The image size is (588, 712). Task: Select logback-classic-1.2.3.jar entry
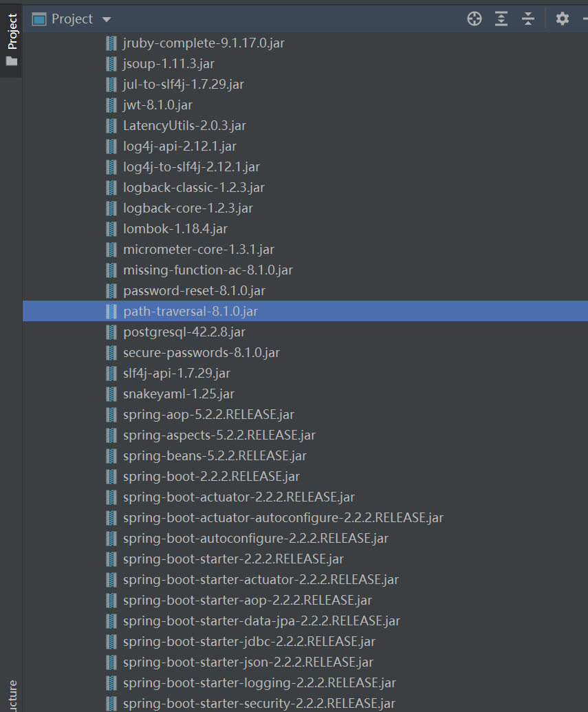click(x=194, y=188)
